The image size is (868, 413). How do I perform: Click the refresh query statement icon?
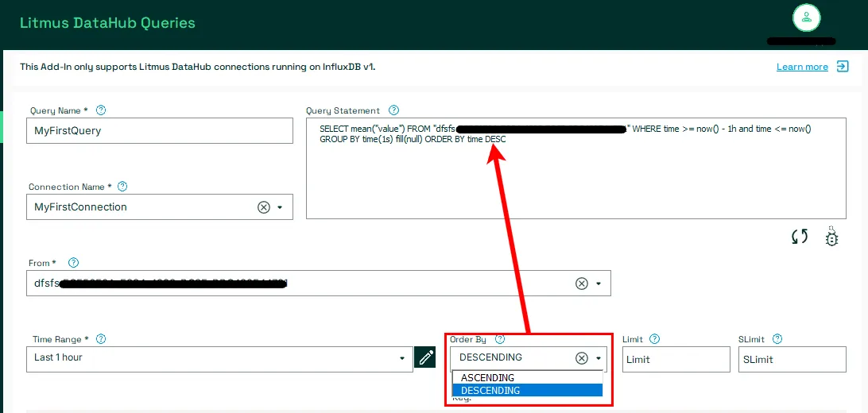[x=800, y=237]
